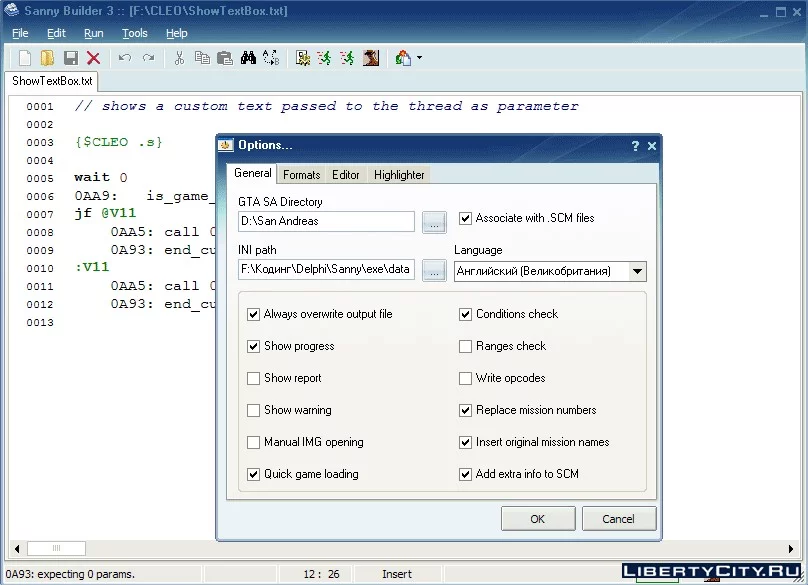Click the decompile icon with colored shapes
The width and height of the screenshot is (808, 585).
[x=403, y=58]
